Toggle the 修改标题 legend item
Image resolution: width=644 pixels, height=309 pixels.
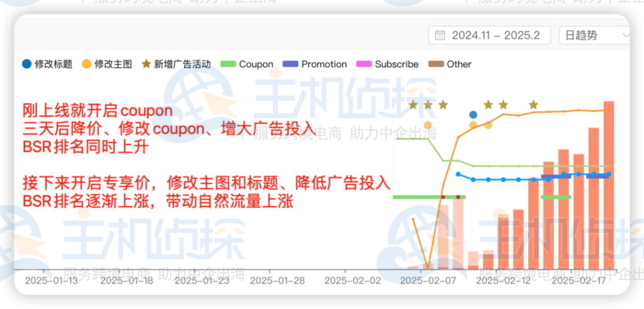point(47,64)
